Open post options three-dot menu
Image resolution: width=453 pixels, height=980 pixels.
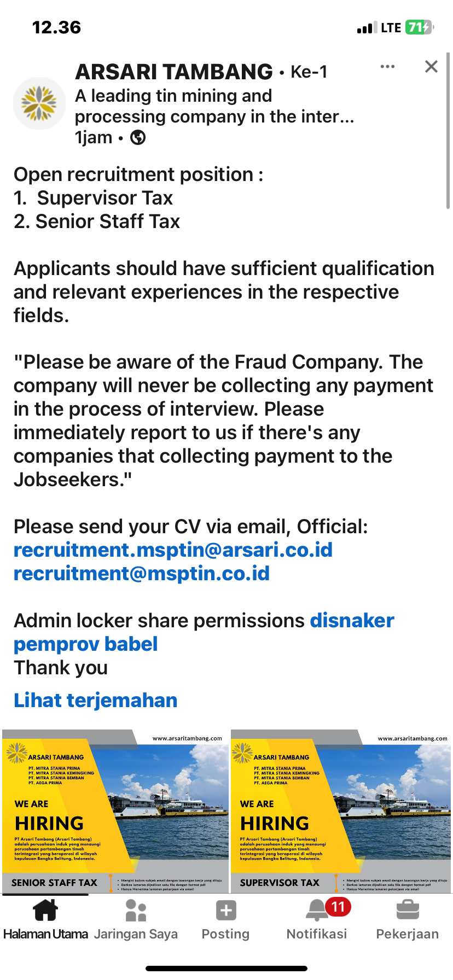[387, 67]
